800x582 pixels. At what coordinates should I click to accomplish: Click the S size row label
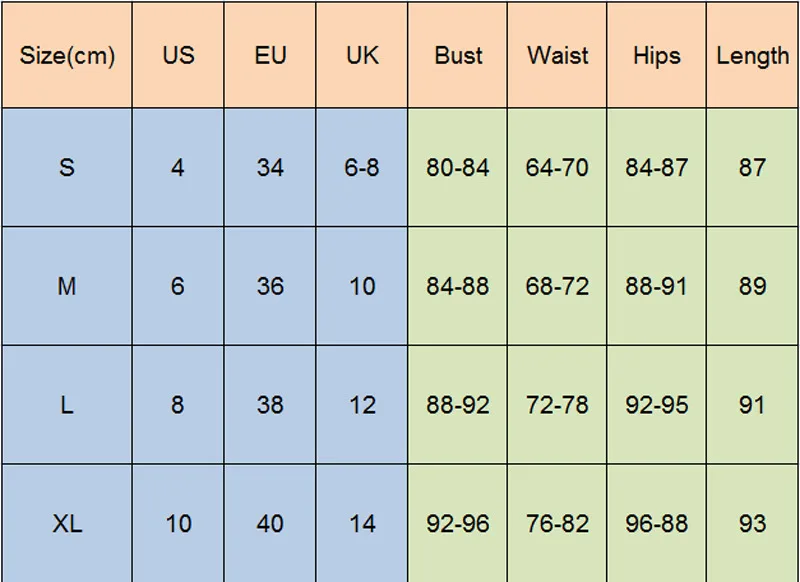[67, 167]
